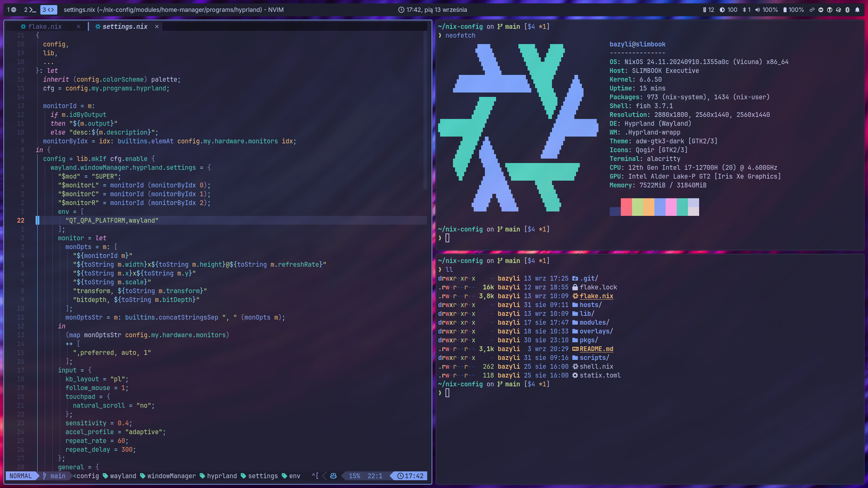The height and width of the screenshot is (488, 868).
Task: Click the lock icon beside flake.lock
Action: 575,287
